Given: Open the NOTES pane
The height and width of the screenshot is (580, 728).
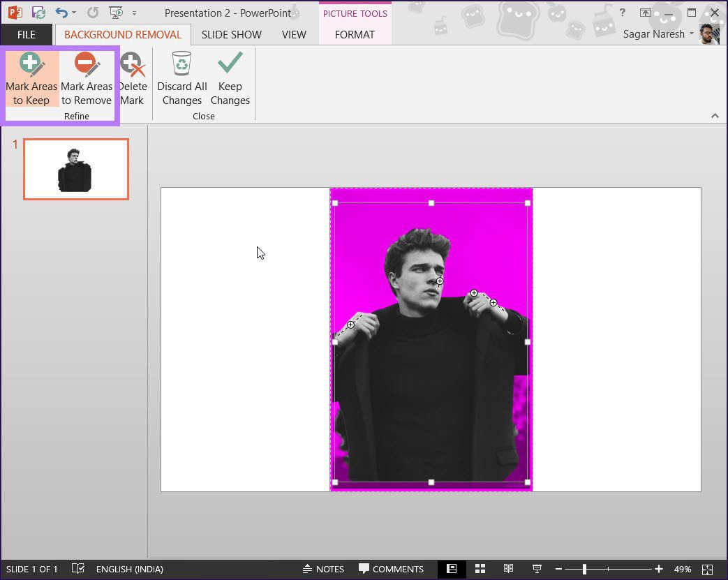Looking at the screenshot, I should [323, 569].
